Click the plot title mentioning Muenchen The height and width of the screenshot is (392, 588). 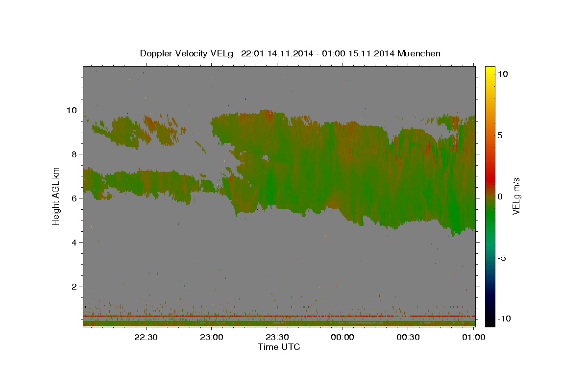290,53
